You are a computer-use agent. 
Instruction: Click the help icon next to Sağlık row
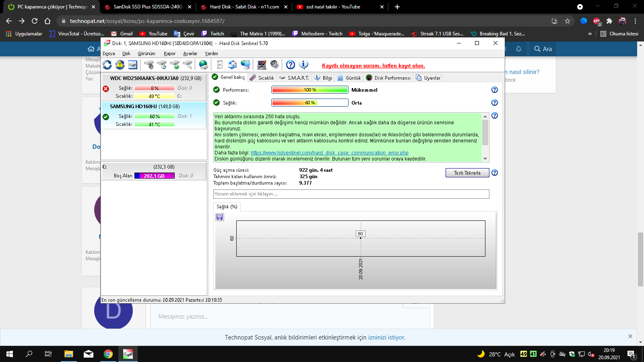point(495,103)
